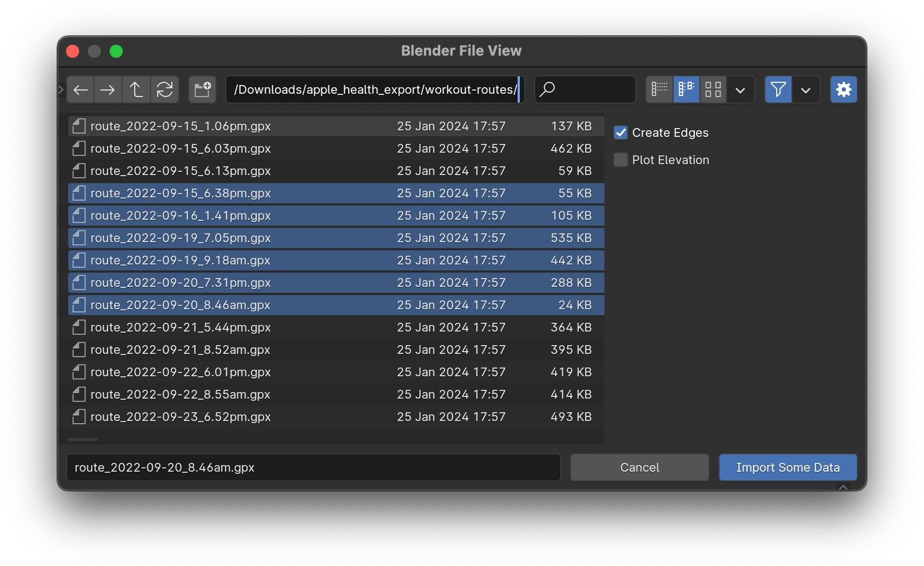Create a new directory
The width and height of the screenshot is (924, 566).
click(202, 89)
